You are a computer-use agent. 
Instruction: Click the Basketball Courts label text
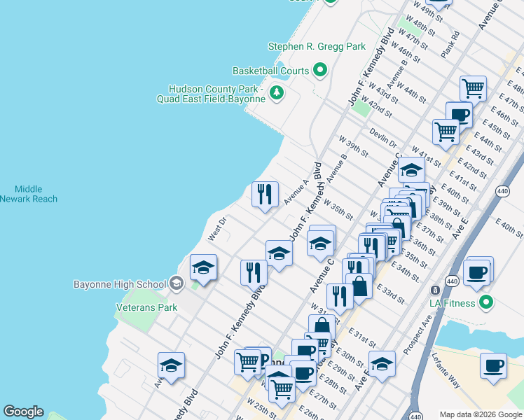click(x=270, y=71)
